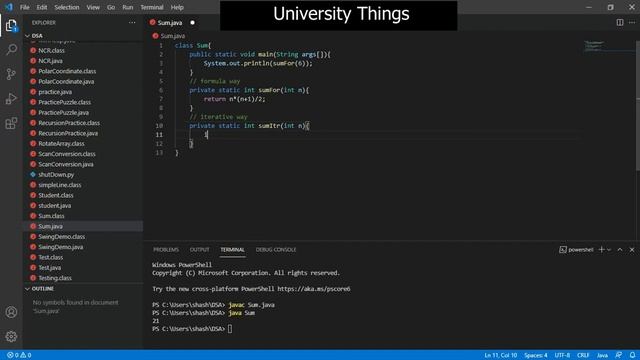Open Test.java in the explorer
640x360 pixels.
coord(49,268)
